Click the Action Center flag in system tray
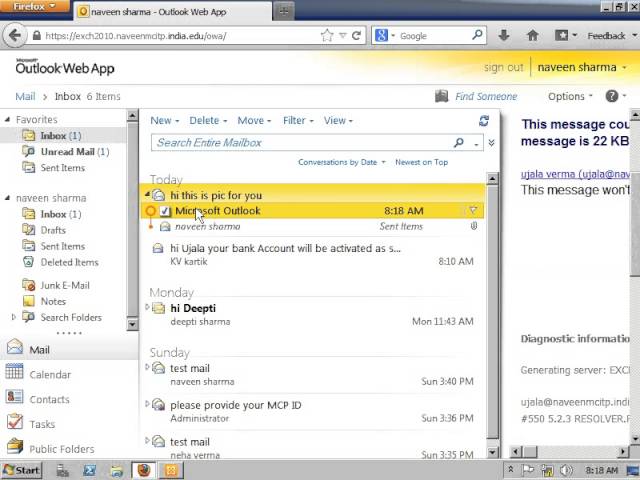This screenshot has width=640, height=480. (529, 470)
